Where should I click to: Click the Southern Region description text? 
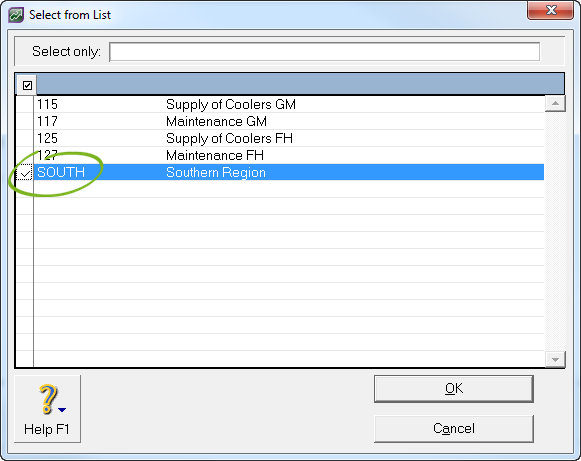pyautogui.click(x=216, y=173)
